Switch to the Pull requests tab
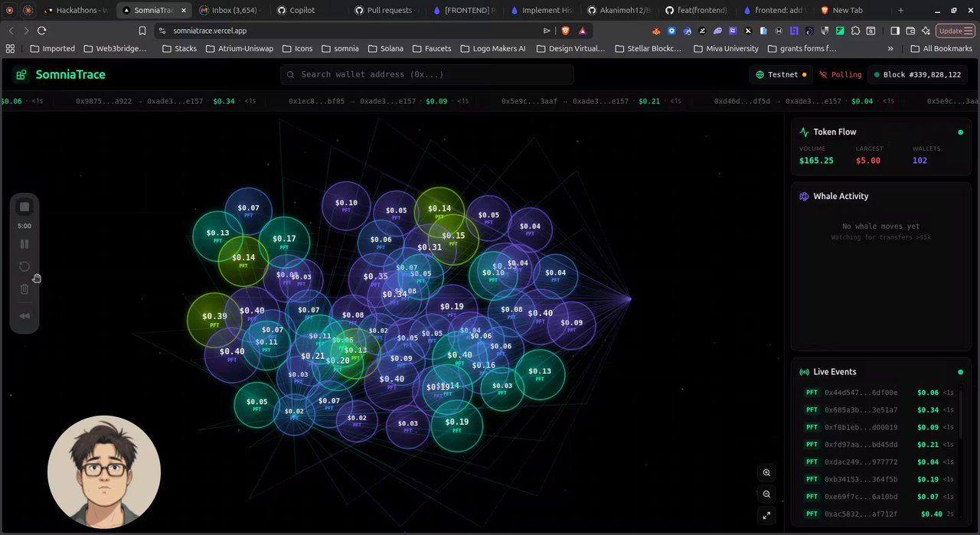The height and width of the screenshot is (535, 980). click(x=384, y=10)
